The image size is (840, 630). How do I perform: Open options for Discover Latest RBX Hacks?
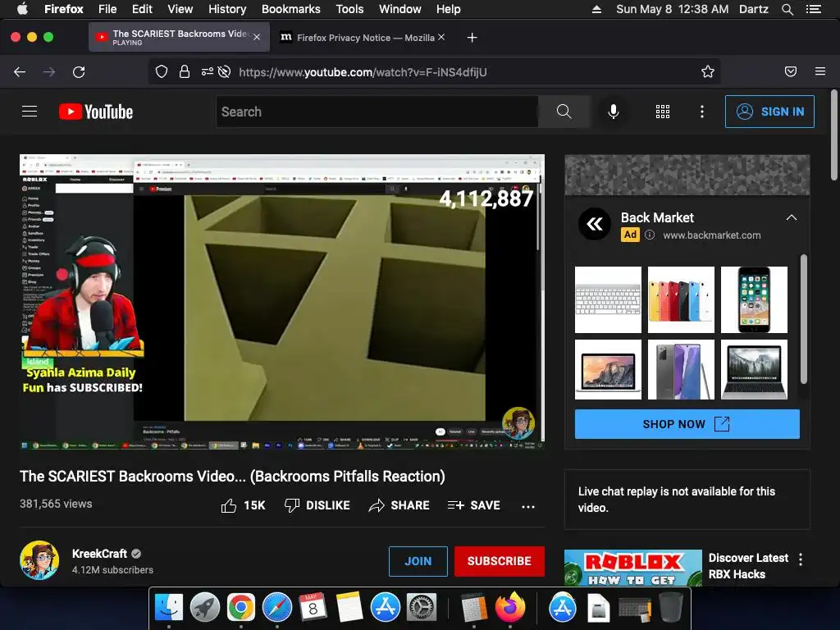[x=801, y=559]
